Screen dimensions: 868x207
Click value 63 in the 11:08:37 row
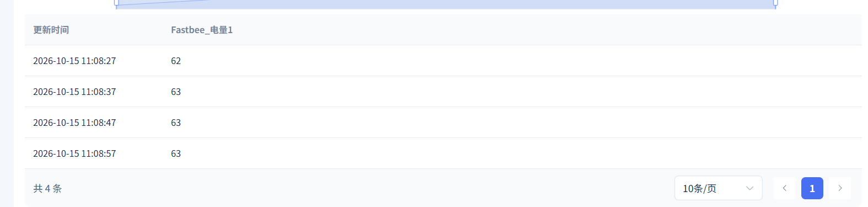(x=176, y=92)
